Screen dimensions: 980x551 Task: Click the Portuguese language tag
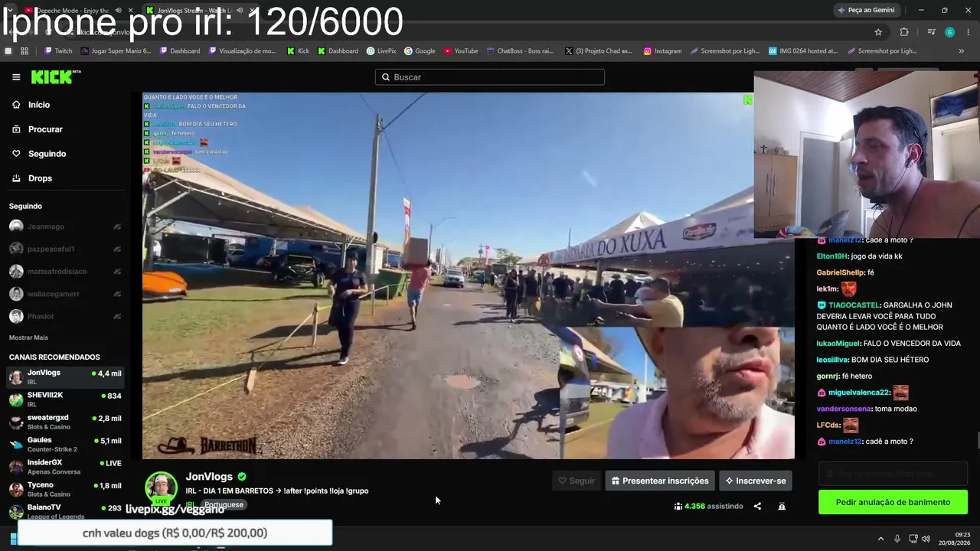point(224,505)
